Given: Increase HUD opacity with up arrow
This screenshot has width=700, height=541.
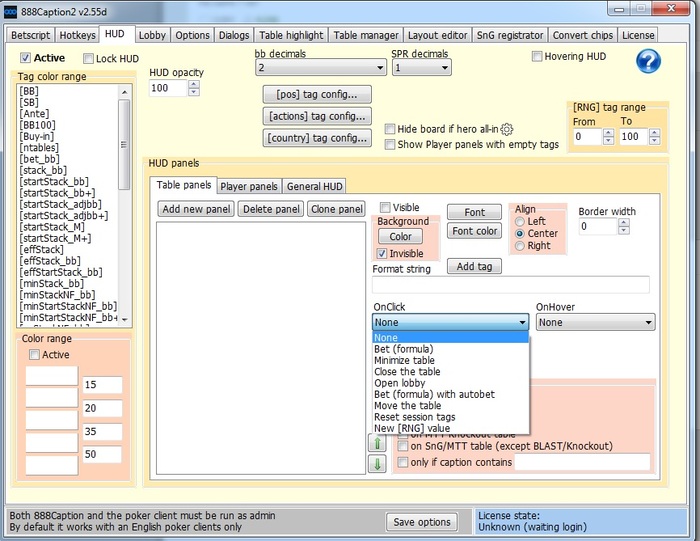Looking at the screenshot, I should point(194,84).
